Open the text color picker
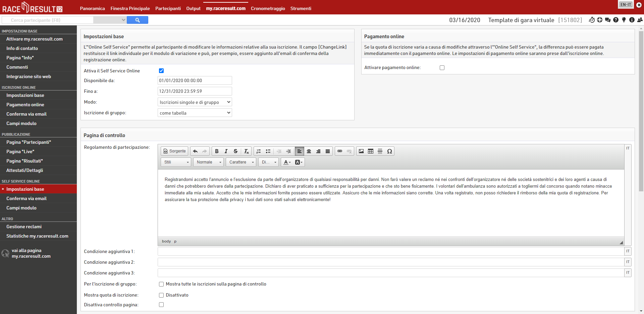Screen dimensions: 644x314 point(287,162)
